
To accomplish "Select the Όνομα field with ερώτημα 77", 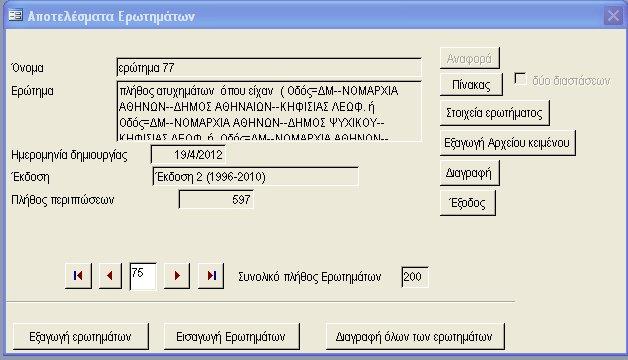I will point(269,68).
